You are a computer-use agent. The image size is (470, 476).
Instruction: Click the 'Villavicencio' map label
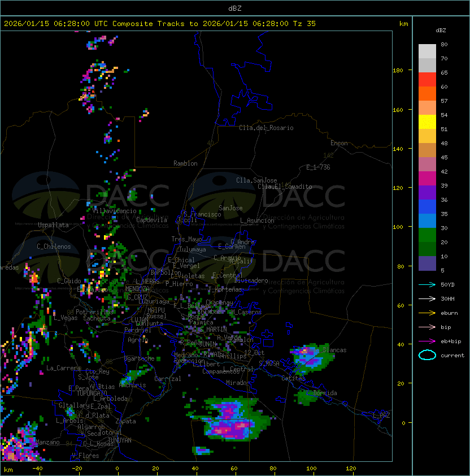[x=114, y=211]
